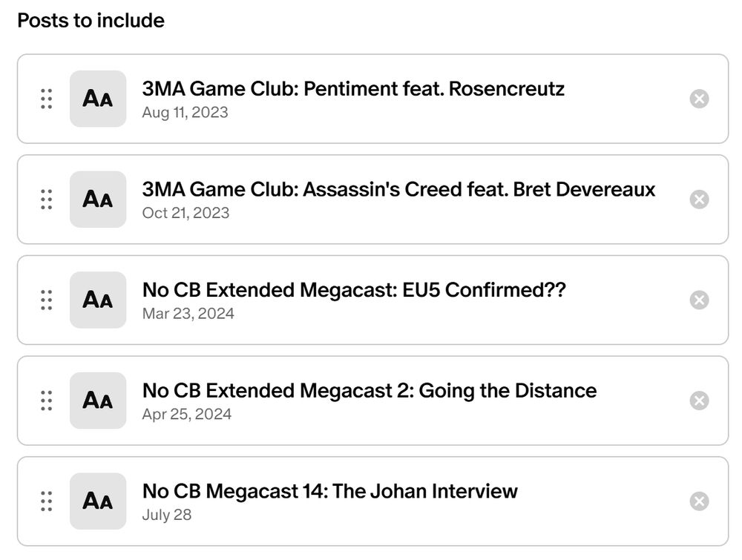Click the drag handle for Johan Interview post
The image size is (742, 560).
[x=46, y=501]
